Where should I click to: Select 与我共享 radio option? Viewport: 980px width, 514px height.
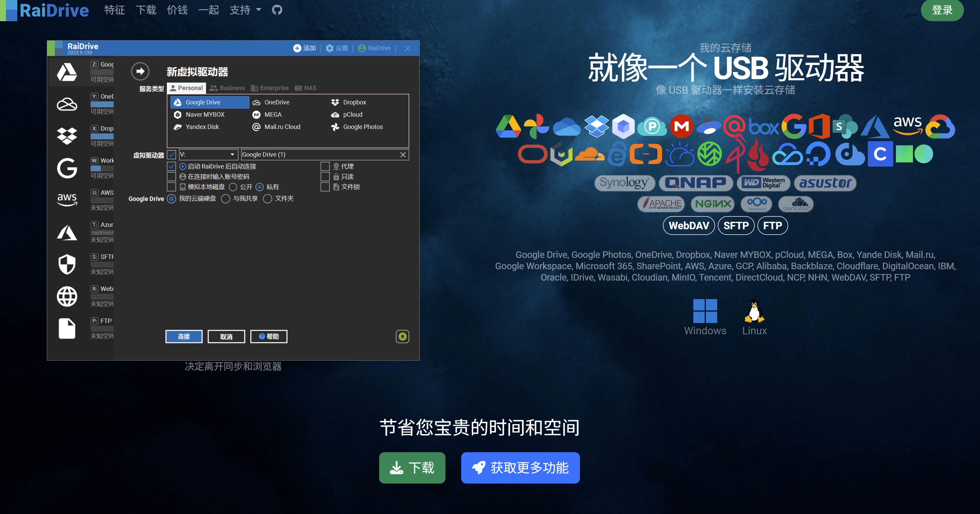pos(226,199)
